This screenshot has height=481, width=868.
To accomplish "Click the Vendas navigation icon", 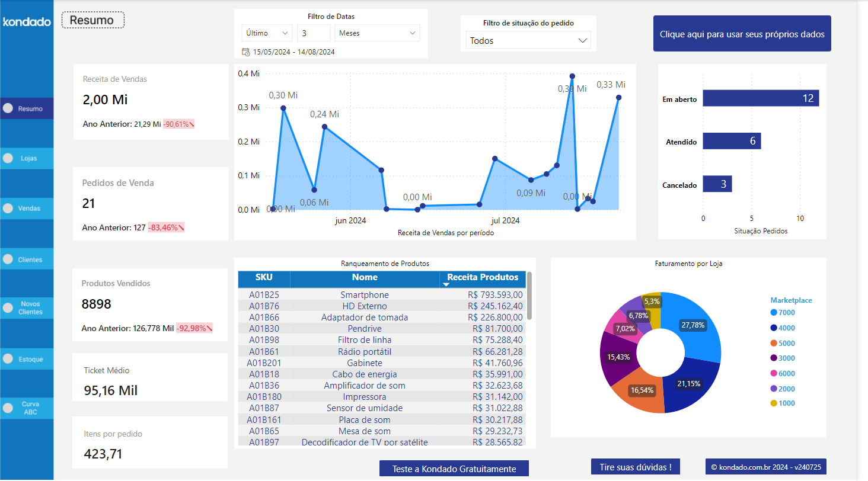I will click(x=7, y=208).
